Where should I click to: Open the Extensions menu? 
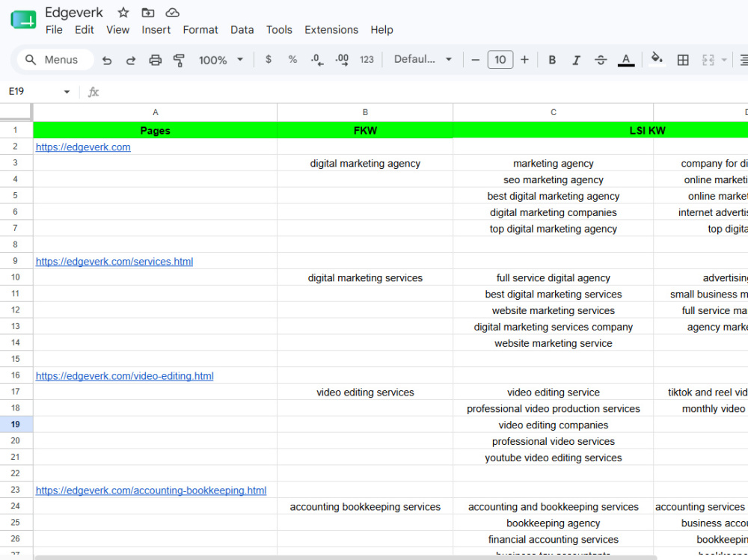point(331,30)
